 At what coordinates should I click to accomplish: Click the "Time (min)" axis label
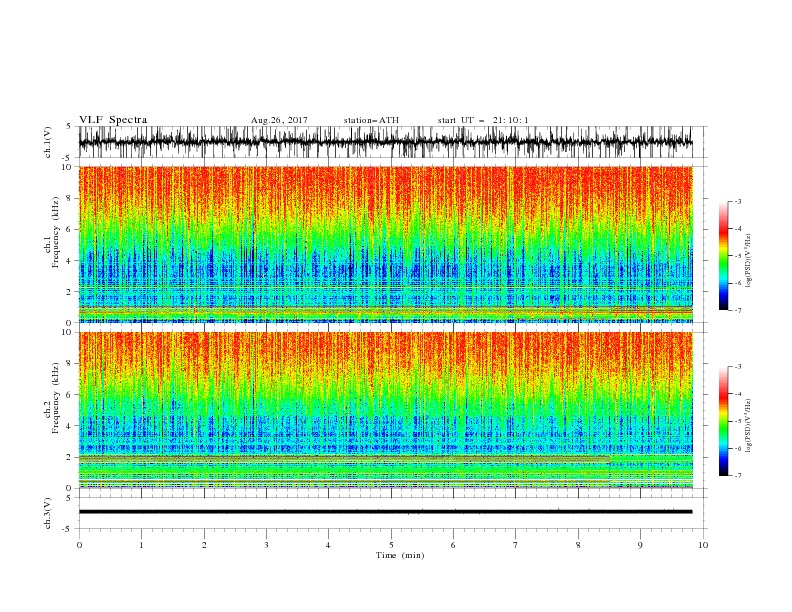(400, 555)
